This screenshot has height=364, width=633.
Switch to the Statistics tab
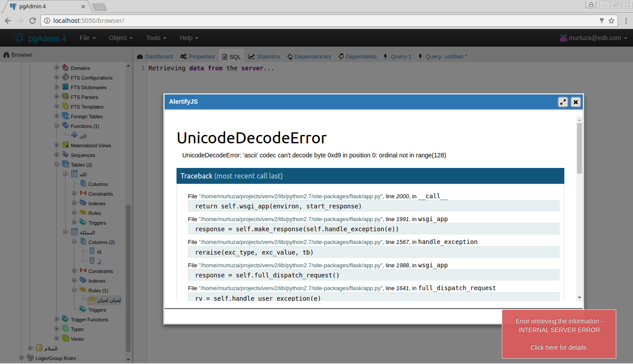pos(264,56)
